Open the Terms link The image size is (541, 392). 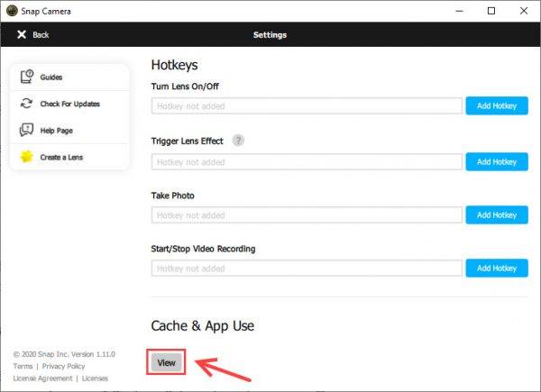point(23,367)
